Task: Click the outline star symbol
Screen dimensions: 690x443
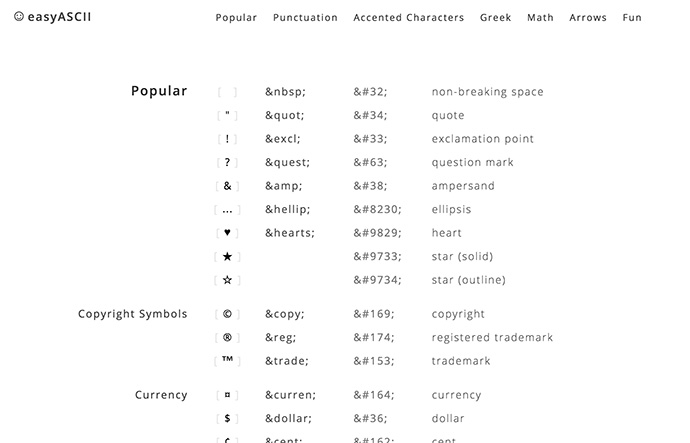Action: [x=227, y=280]
